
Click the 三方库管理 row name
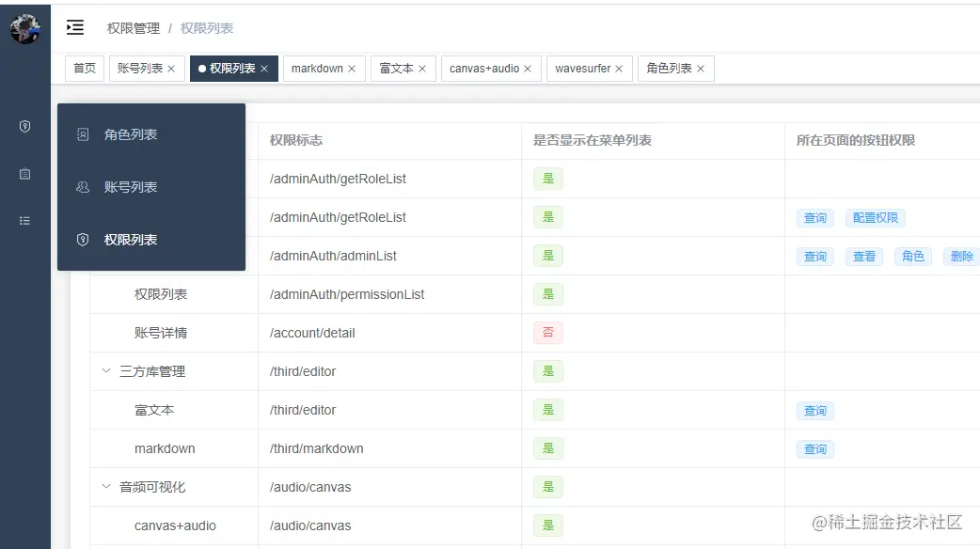[152, 371]
